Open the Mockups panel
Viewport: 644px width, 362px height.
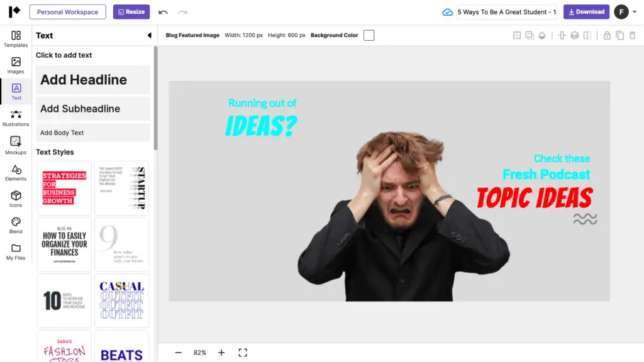[16, 145]
